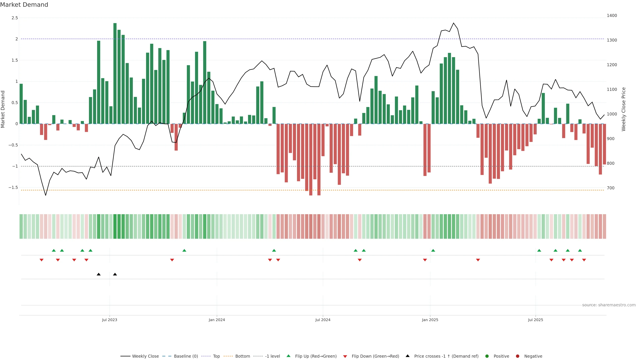Click the flip-down marker before Jan 2025
This screenshot has height=362, width=644.
[425, 260]
